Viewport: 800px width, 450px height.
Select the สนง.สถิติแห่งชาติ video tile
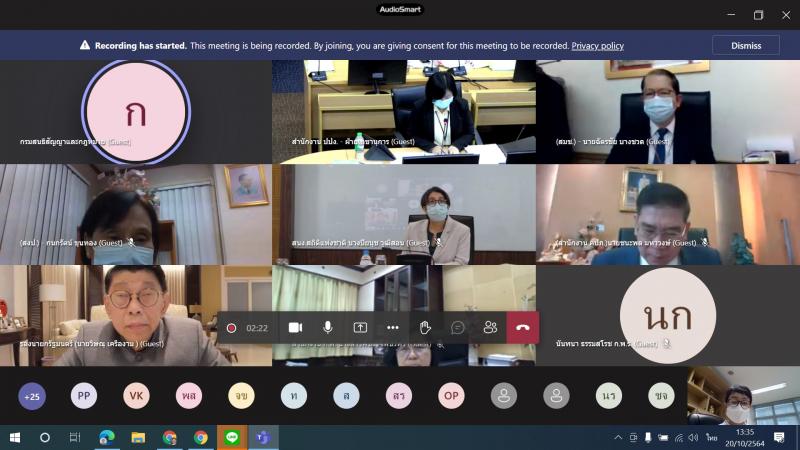coord(404,214)
